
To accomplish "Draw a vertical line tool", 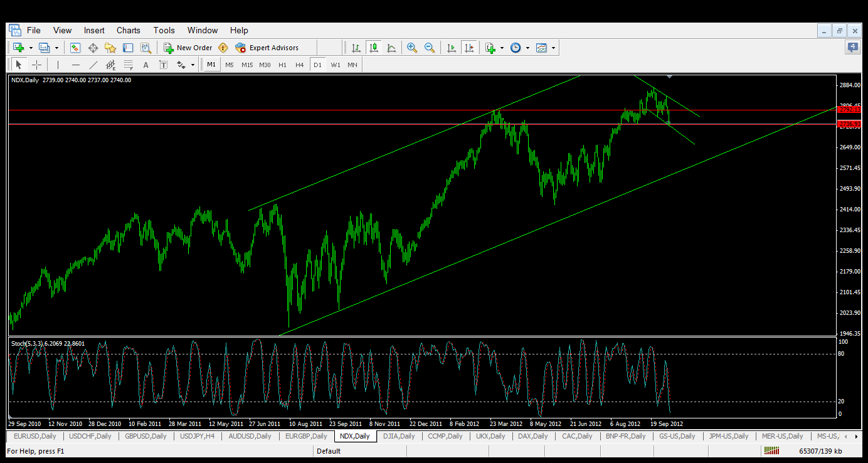I will point(58,65).
